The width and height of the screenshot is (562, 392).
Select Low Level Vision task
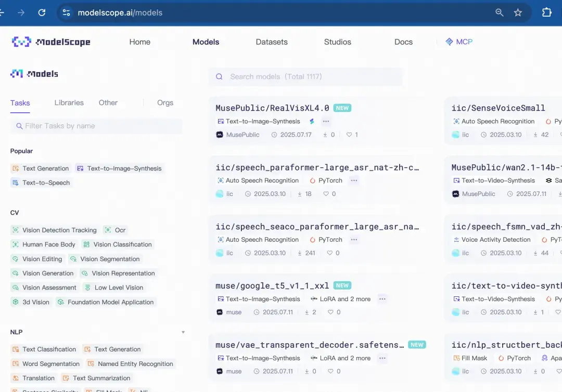(x=114, y=288)
